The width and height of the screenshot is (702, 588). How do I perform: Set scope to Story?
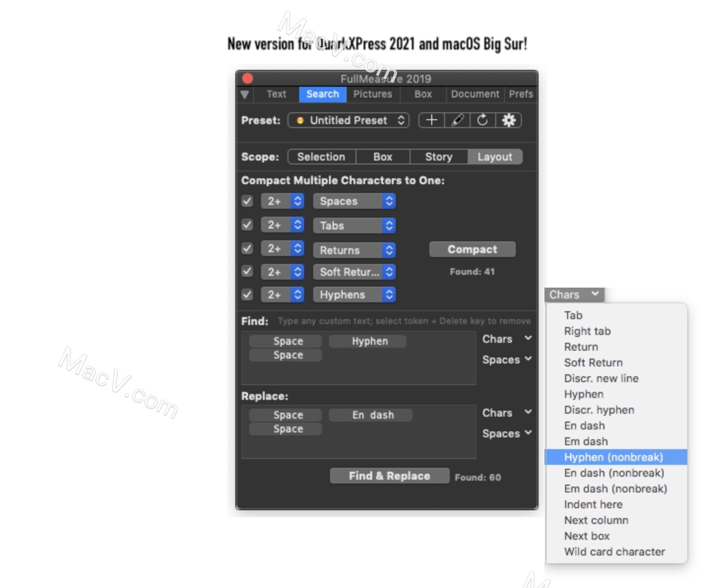pyautogui.click(x=439, y=157)
